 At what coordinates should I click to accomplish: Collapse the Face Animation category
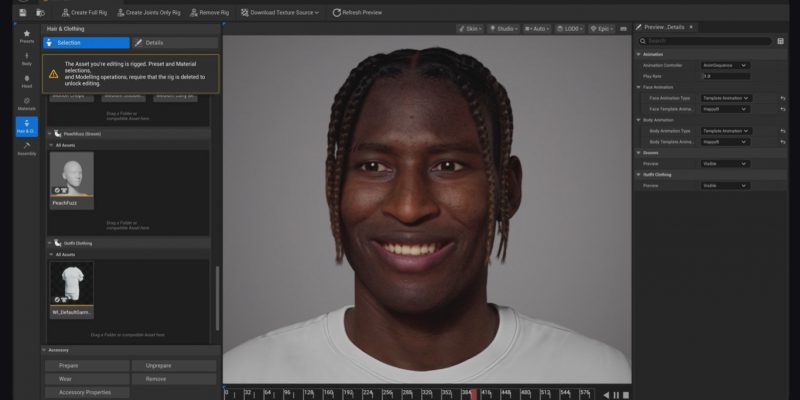pos(638,87)
